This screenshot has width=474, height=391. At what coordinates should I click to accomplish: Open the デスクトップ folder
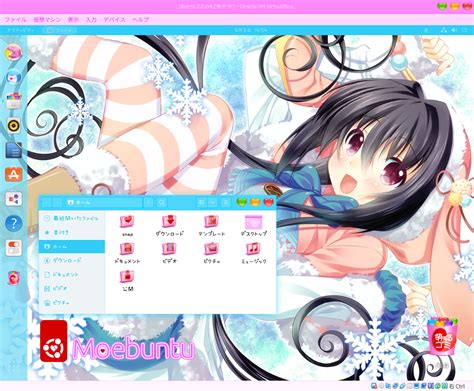[254, 225]
